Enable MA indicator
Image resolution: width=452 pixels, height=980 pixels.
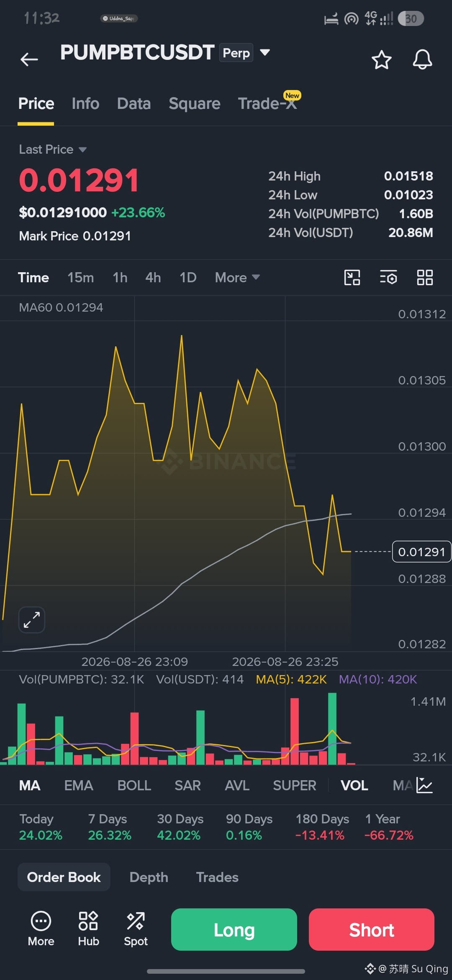[x=30, y=785]
